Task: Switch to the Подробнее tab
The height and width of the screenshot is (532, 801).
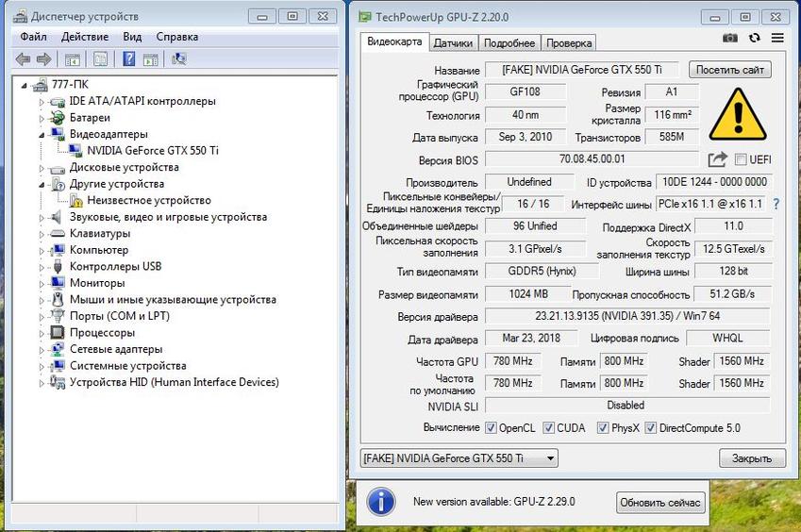Action: 509,43
